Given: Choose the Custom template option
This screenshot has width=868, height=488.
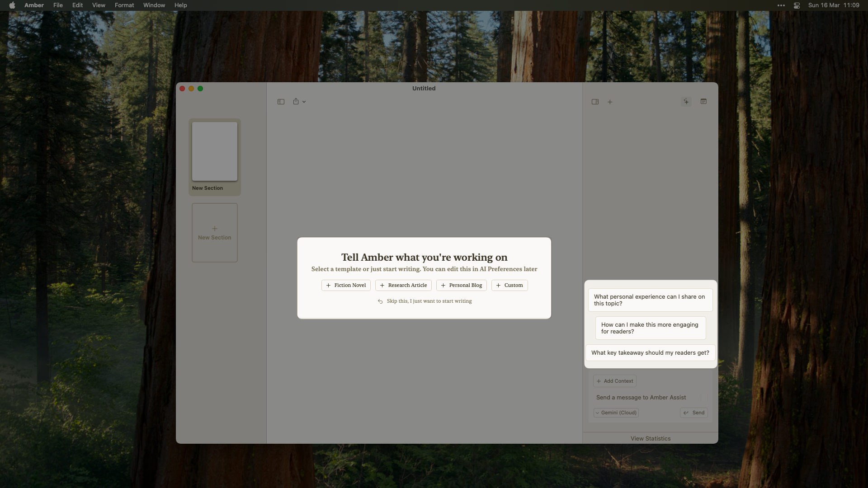Looking at the screenshot, I should click(509, 285).
